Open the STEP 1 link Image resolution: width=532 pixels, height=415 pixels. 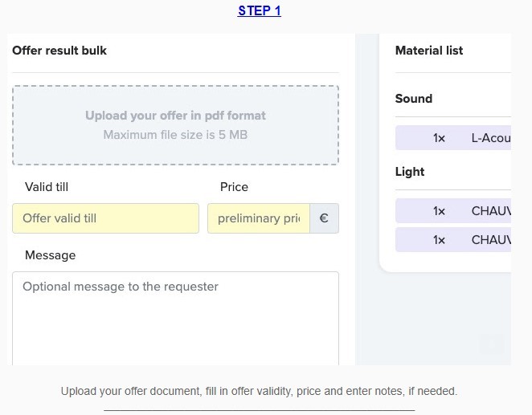pyautogui.click(x=260, y=11)
